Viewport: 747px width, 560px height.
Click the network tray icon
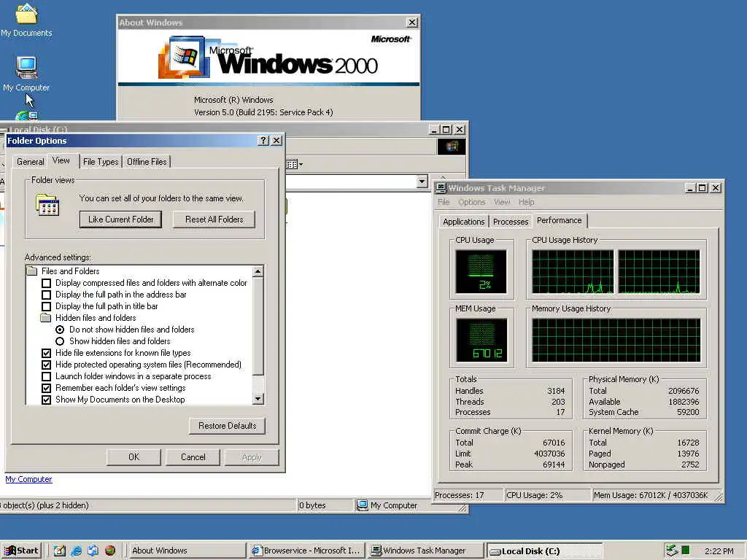pyautogui.click(x=672, y=551)
